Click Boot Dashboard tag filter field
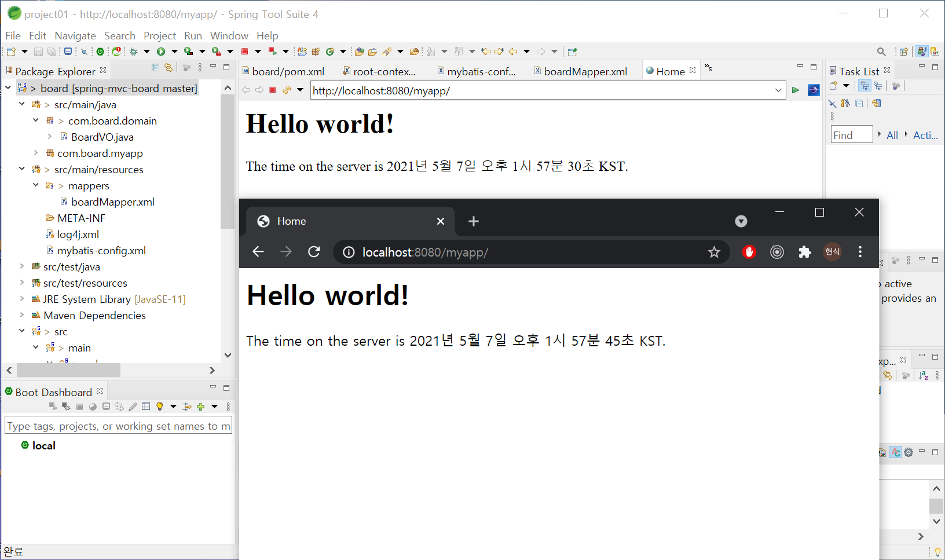Viewport: 945px width, 560px height. (119, 426)
